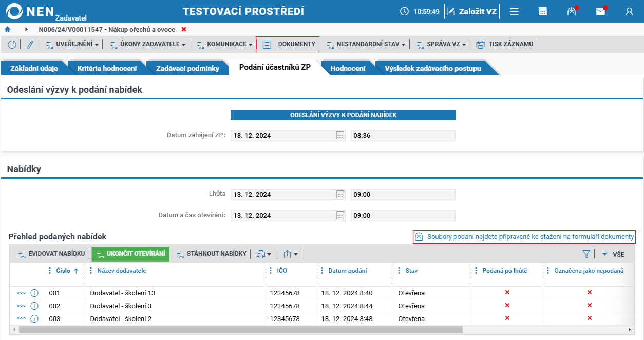The height and width of the screenshot is (340, 644).
Task: Open info icon for row 002
Action: coord(34,306)
